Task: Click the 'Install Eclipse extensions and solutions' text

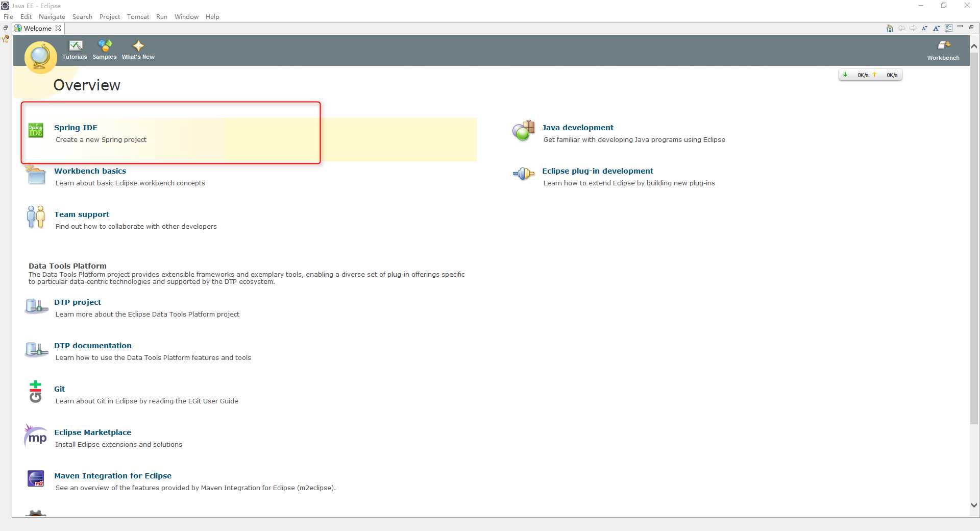Action: (119, 445)
